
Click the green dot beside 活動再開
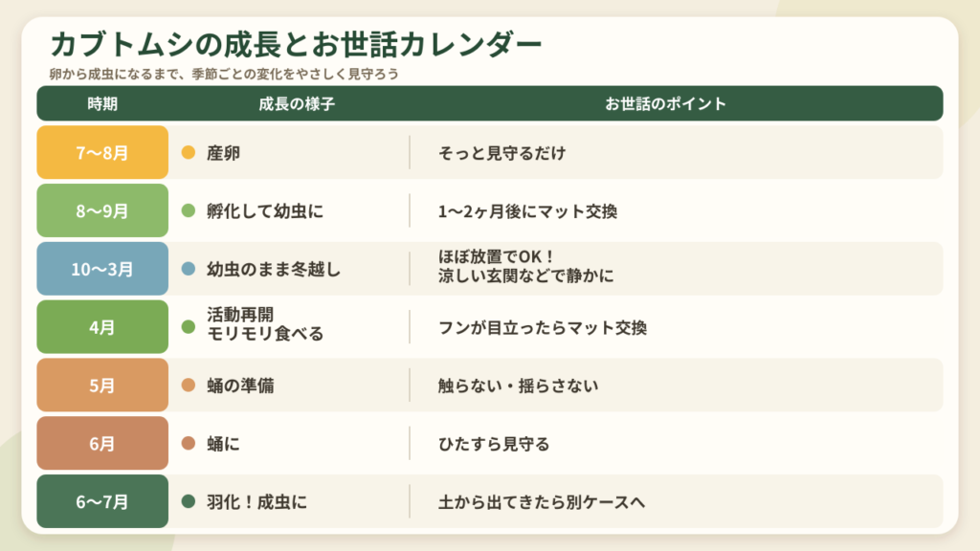[x=189, y=327]
